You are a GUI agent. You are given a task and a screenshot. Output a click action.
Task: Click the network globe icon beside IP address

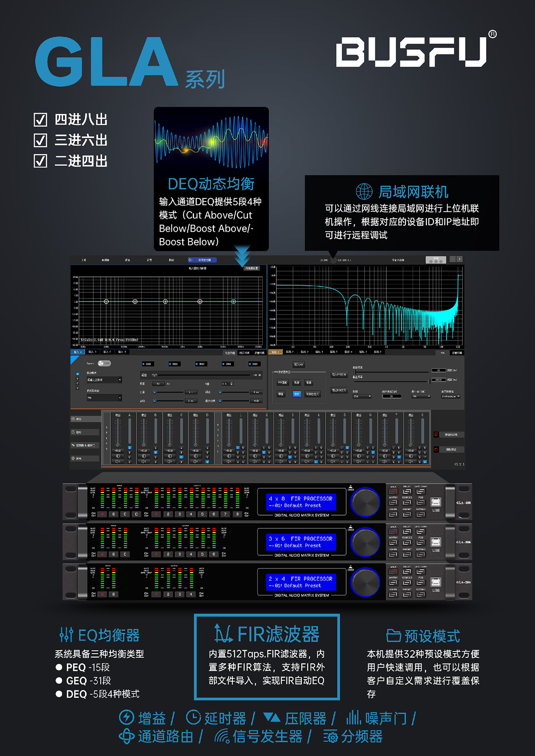click(x=333, y=260)
